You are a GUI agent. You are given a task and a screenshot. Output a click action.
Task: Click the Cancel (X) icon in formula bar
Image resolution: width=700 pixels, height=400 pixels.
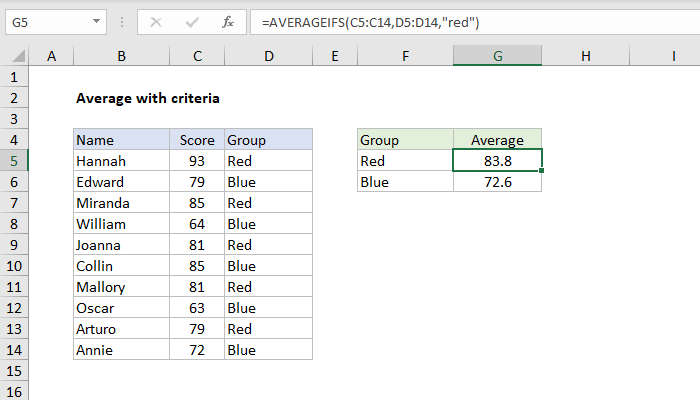pos(154,22)
